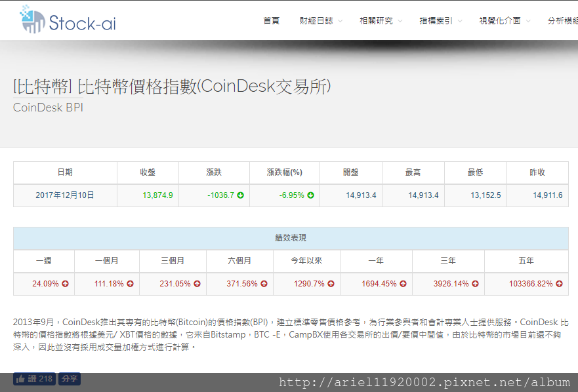The image size is (578, 392).
Task: Click the red up arrow beside 371.56%
Action: click(264, 284)
